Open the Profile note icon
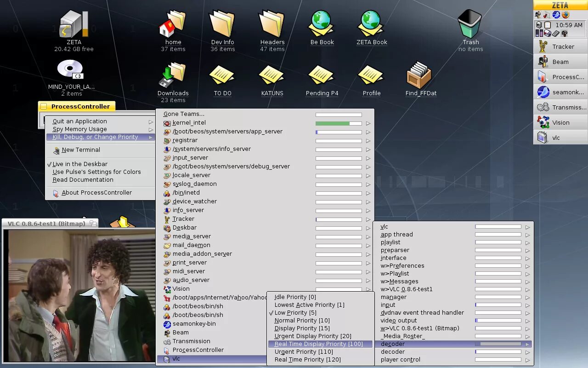Viewport: 588px width, 368px height. pos(371,75)
